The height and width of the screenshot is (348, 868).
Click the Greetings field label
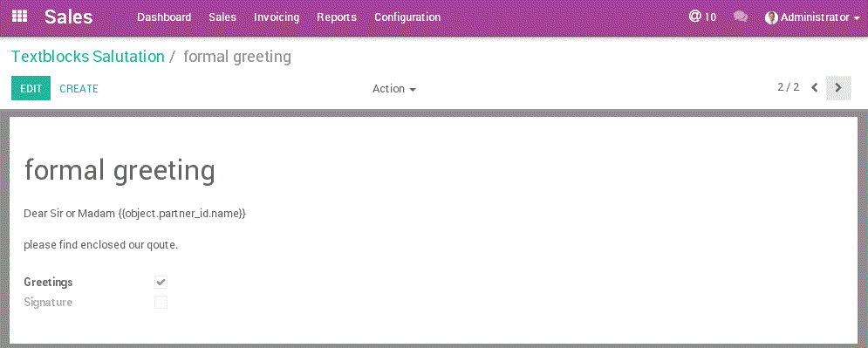[48, 283]
